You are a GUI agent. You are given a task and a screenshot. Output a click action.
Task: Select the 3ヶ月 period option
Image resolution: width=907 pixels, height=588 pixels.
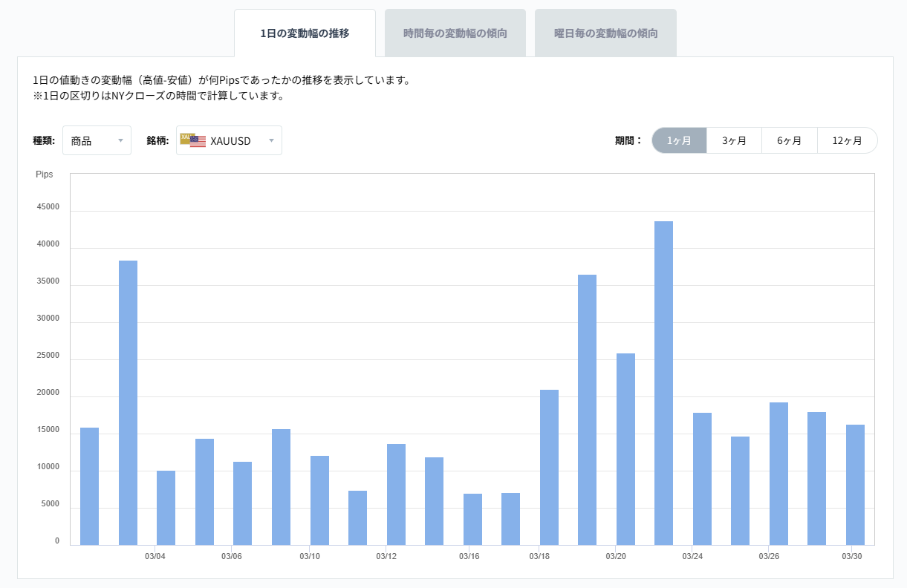[734, 140]
